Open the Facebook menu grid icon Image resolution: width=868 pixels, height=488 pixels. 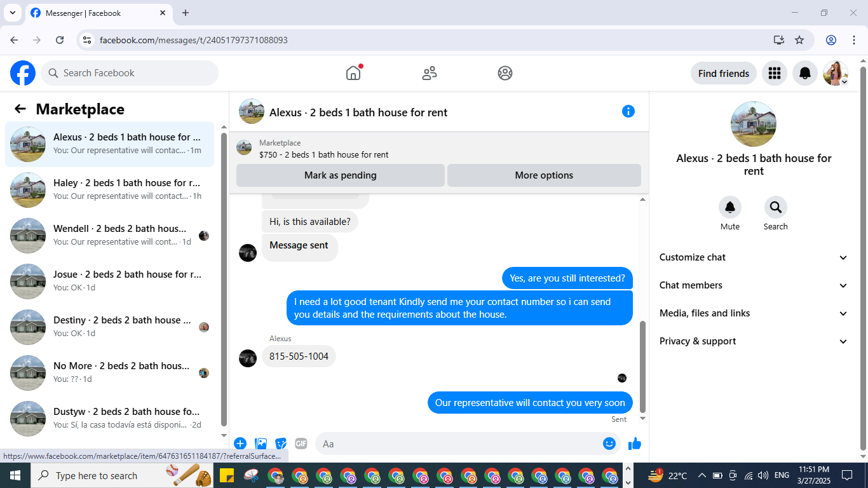pyautogui.click(x=774, y=73)
